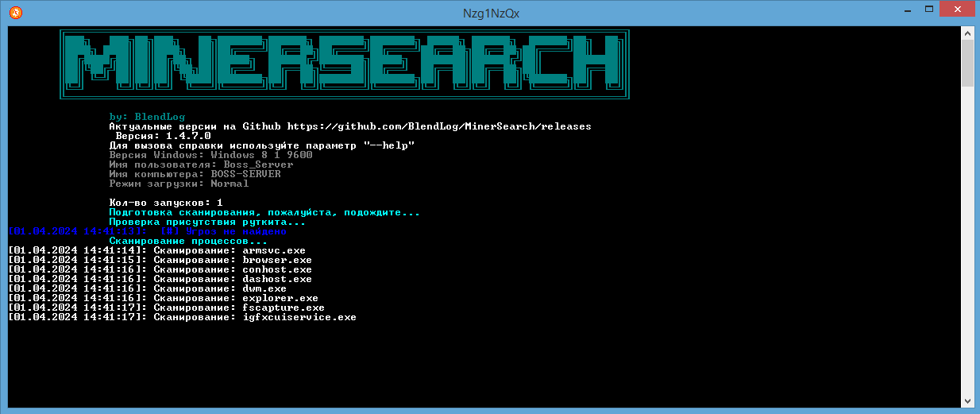Click the scrollbar up arrow

point(967,33)
